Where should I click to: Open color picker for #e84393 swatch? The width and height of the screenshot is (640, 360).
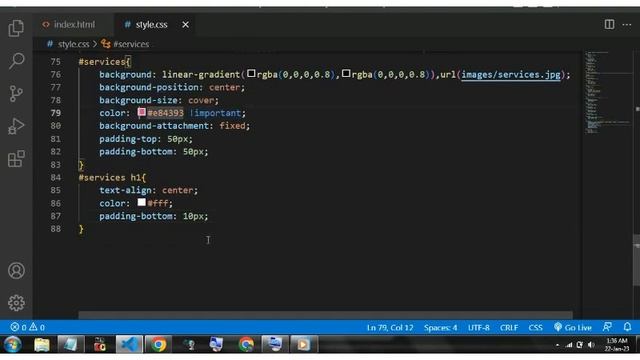[x=141, y=112]
